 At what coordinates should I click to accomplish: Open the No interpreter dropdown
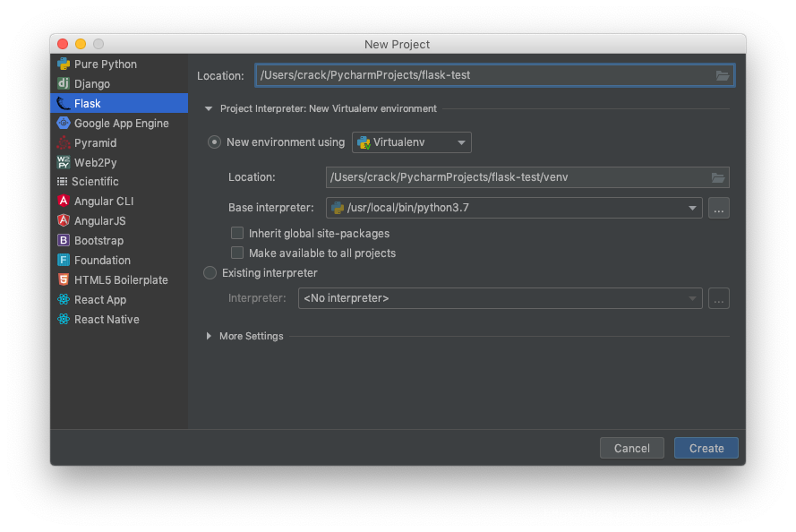[x=500, y=298]
